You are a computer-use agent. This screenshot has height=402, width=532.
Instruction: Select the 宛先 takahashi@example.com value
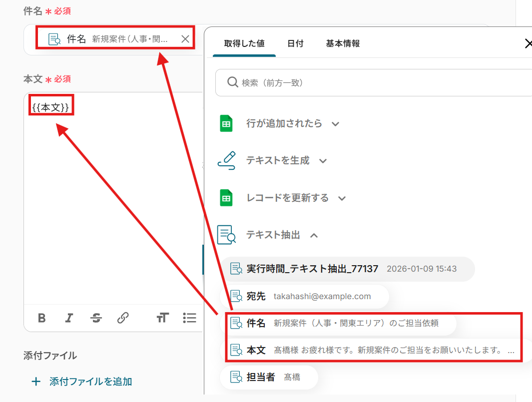pos(304,296)
